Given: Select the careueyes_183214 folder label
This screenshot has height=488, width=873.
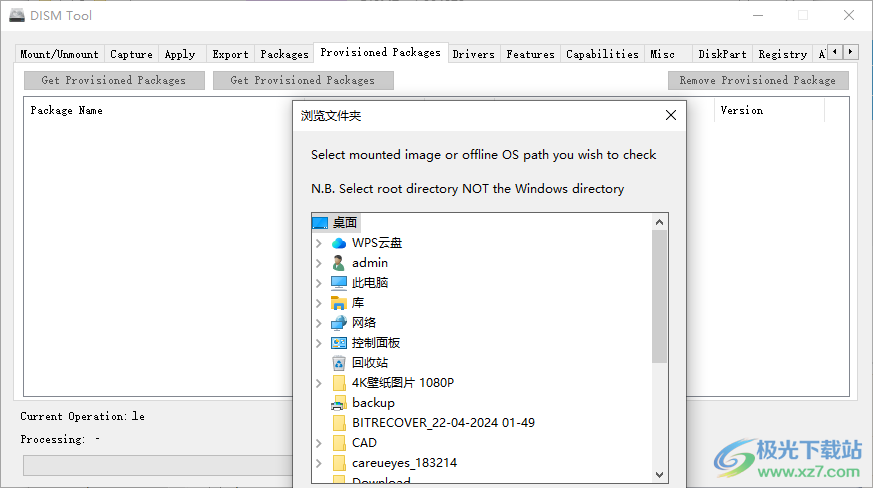Looking at the screenshot, I should [404, 463].
